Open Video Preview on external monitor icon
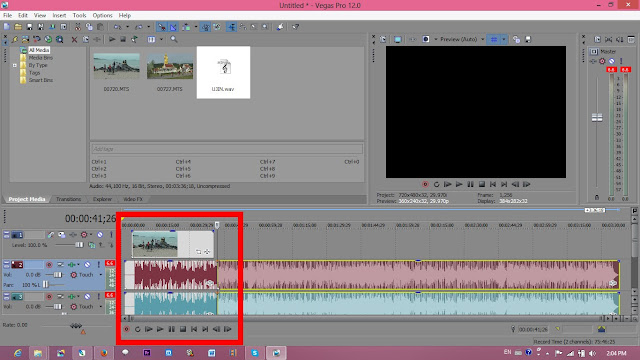The width and height of the screenshot is (640, 360). click(398, 40)
